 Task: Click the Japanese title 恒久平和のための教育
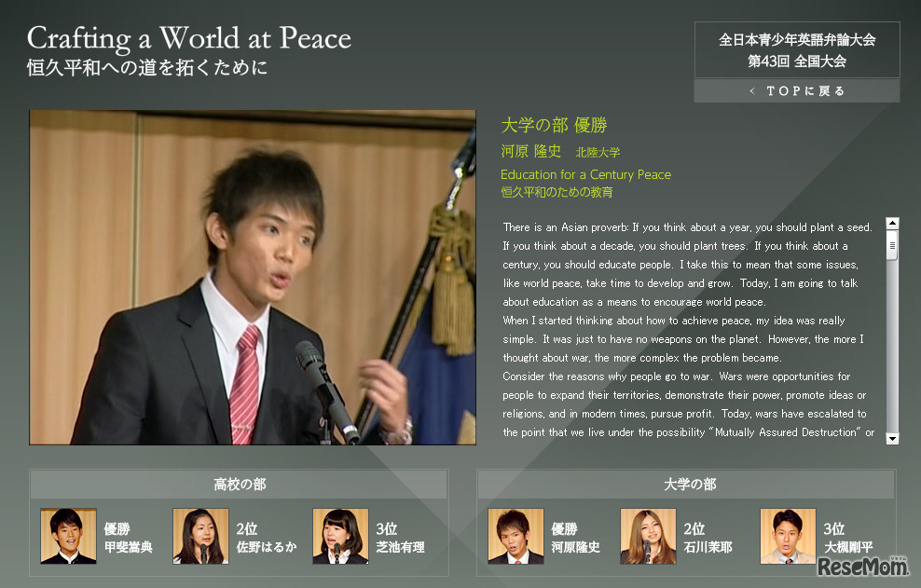557,192
